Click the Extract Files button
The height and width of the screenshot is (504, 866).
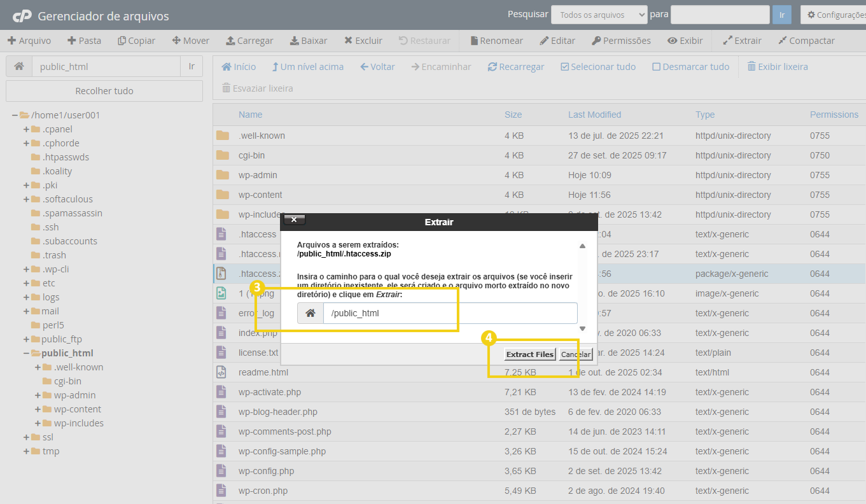(x=530, y=354)
